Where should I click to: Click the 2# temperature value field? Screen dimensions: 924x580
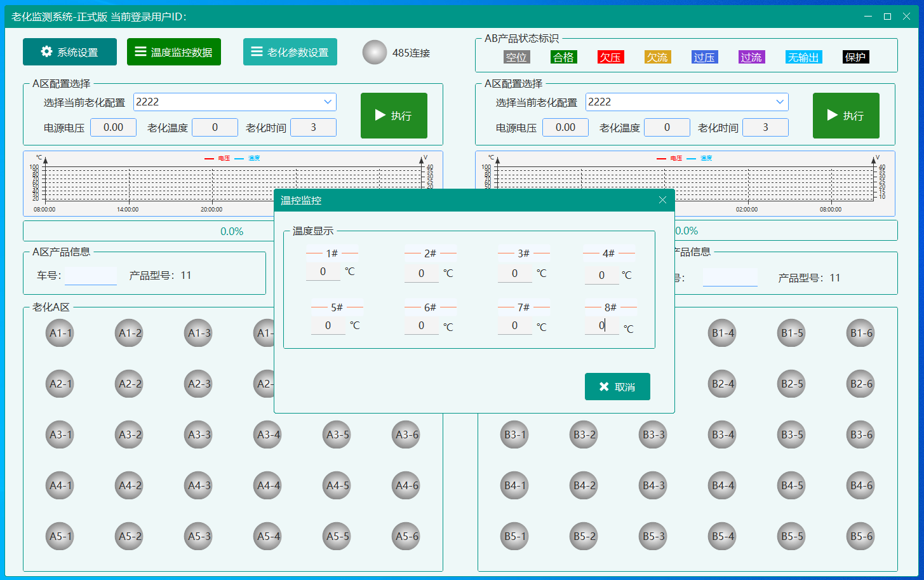pyautogui.click(x=422, y=274)
